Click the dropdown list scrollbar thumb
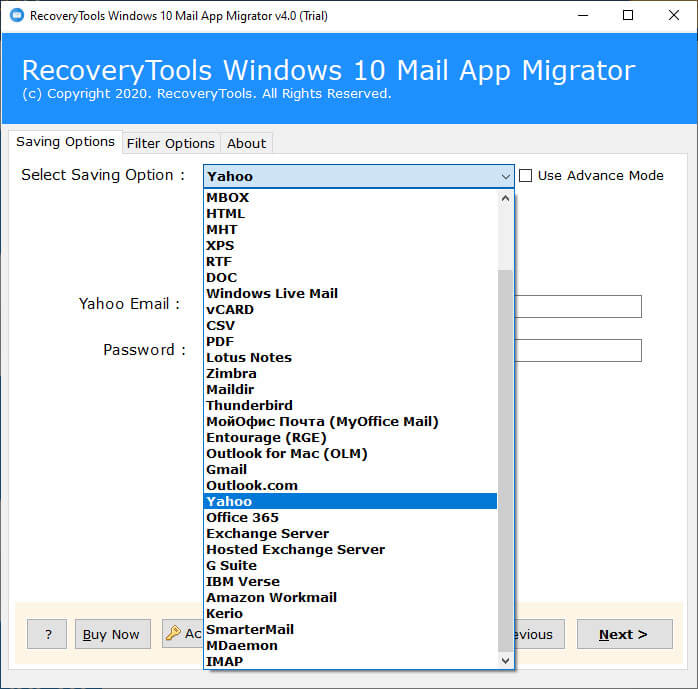 point(505,460)
